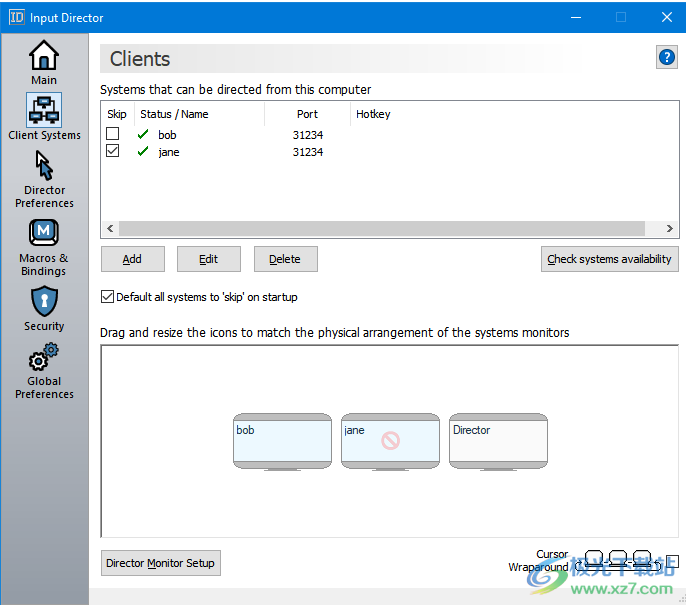This screenshot has height=605, width=686.
Task: Click the Delete button
Action: [x=285, y=259]
